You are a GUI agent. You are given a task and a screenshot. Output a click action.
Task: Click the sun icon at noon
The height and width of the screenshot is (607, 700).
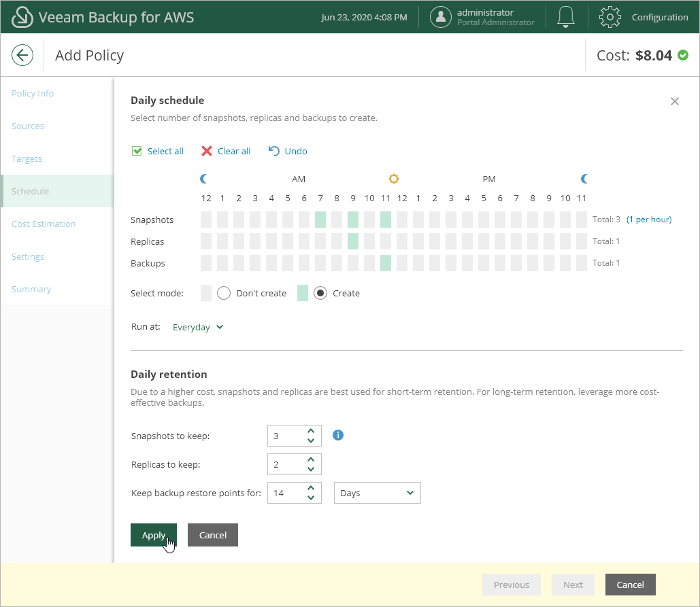[393, 179]
